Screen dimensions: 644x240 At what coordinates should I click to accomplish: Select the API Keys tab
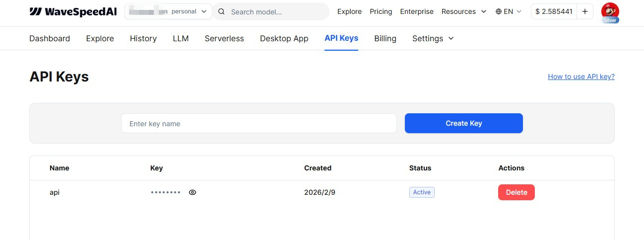click(x=341, y=38)
